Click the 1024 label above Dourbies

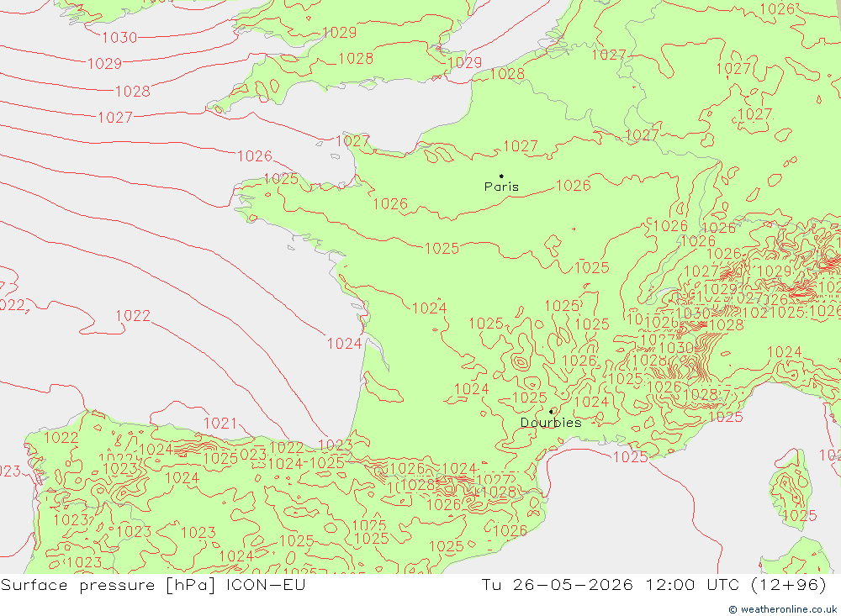click(x=591, y=402)
